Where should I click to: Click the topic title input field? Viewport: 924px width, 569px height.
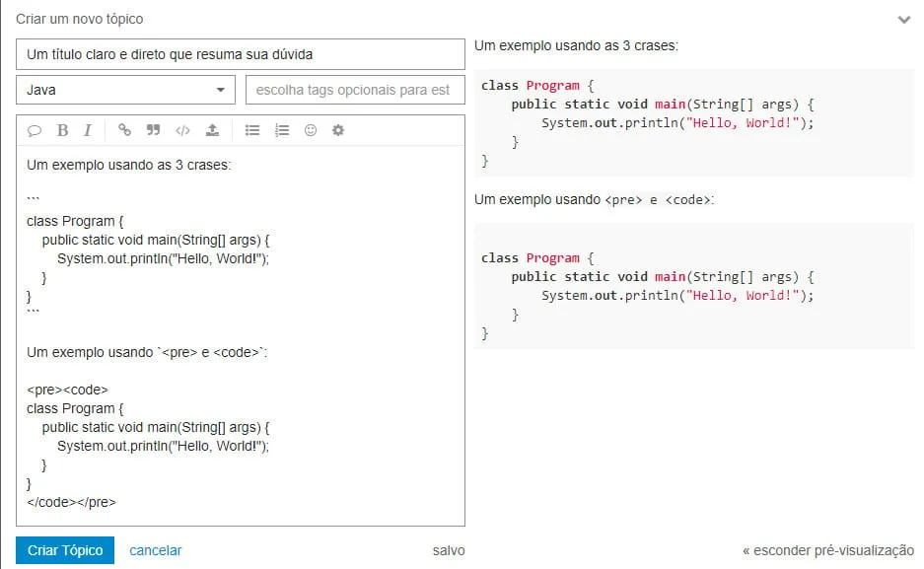(240, 54)
